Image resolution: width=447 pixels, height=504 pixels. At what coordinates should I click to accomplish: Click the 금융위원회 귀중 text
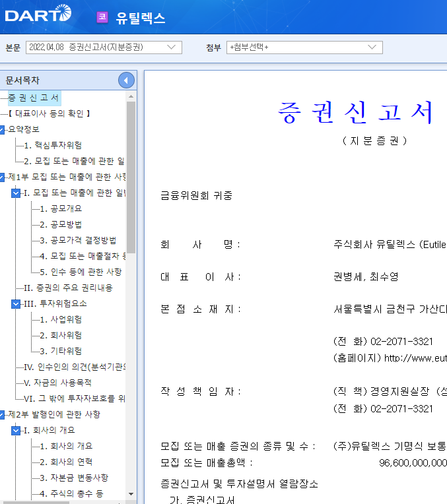click(196, 195)
